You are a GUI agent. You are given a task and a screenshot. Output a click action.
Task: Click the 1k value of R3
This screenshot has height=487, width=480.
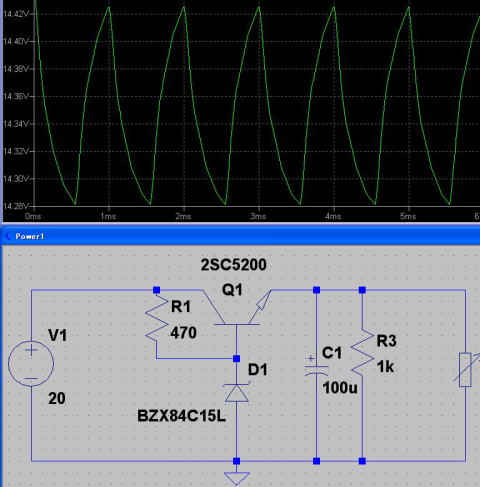coord(385,367)
